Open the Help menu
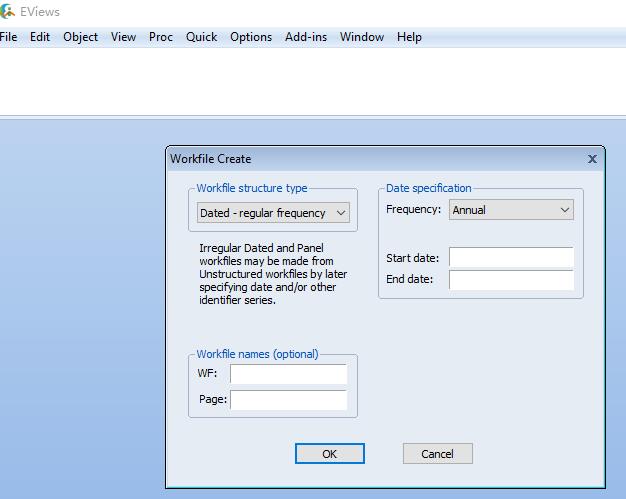The image size is (626, 499). [x=409, y=37]
